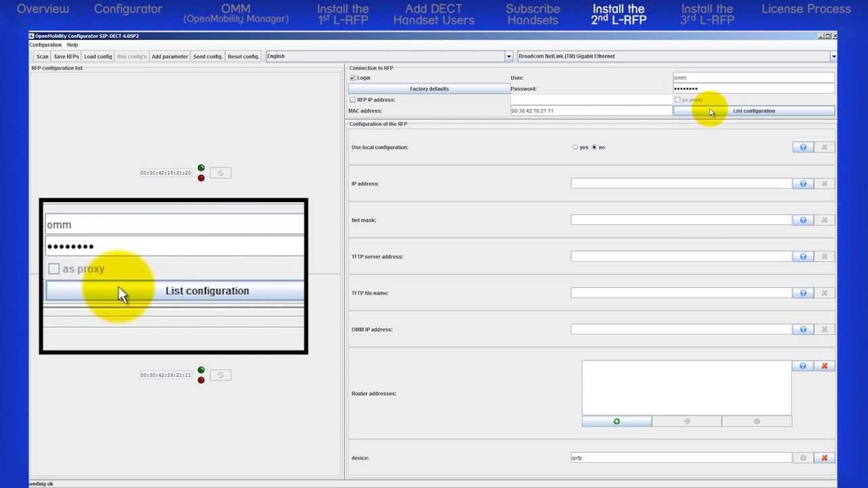
Task: Click refresh button beside RFP 00:30:42:18:21:20
Action: coord(220,173)
